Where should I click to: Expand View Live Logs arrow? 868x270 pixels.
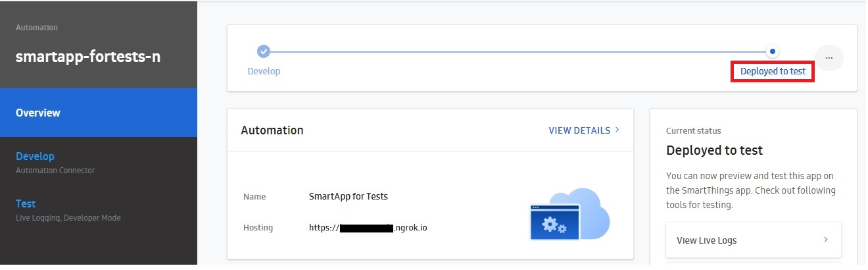826,240
